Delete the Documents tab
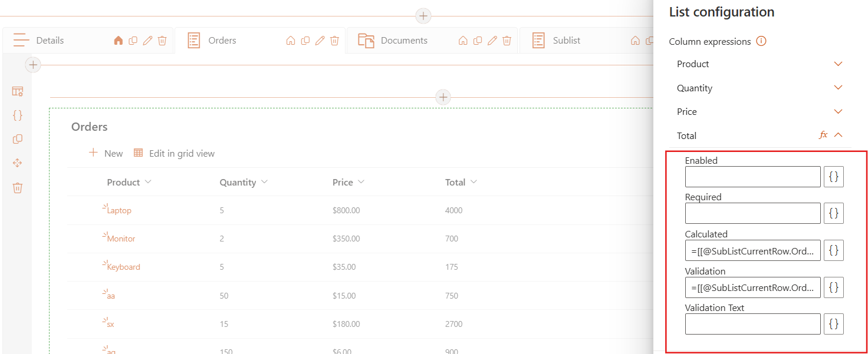This screenshot has width=868, height=354. tap(507, 41)
